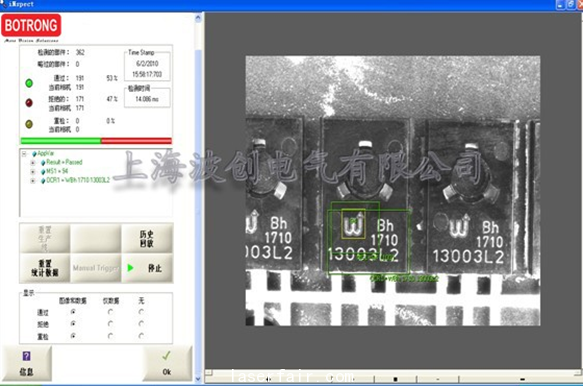
Task: Click the 历史回顾 history review button
Action: coord(147,239)
